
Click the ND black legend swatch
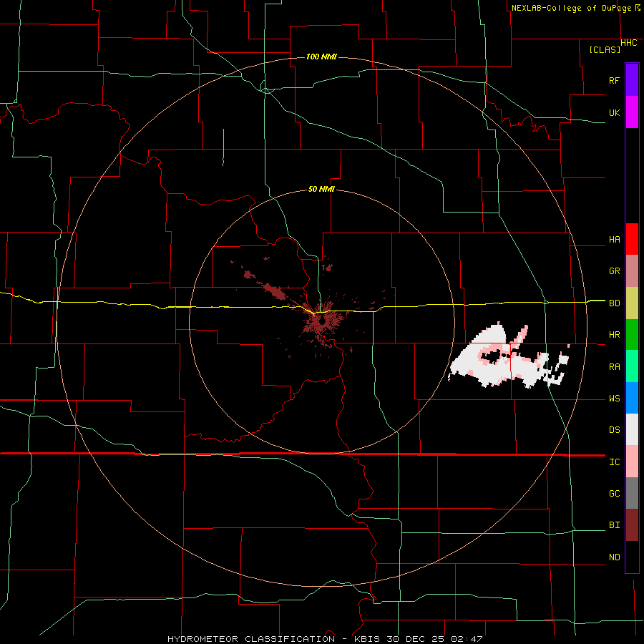[x=632, y=557]
